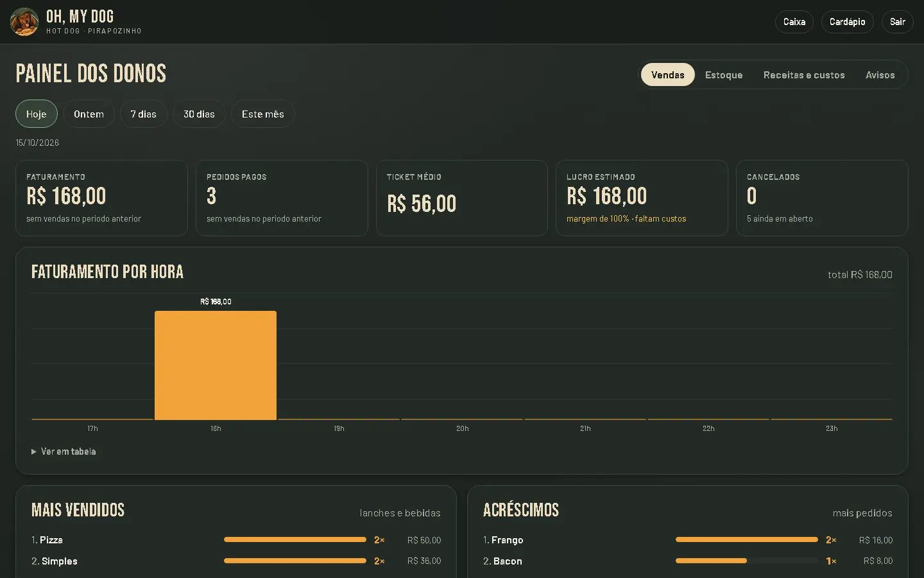
Task: Select the Simples row in Mais vendidos
Action: pos(236,561)
